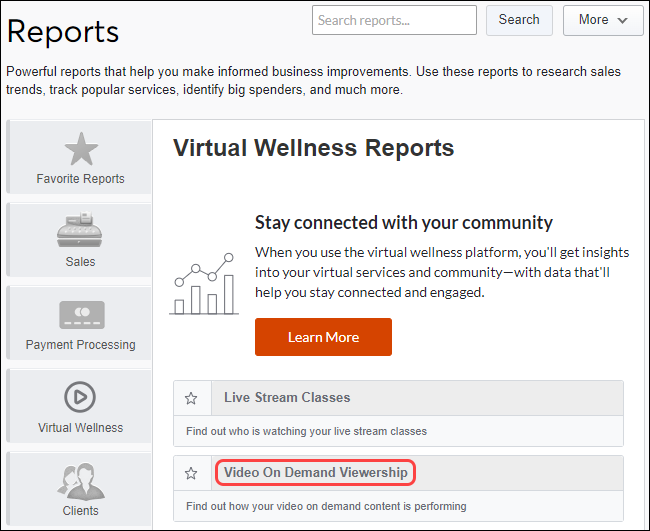Switch to the Payment Processing tab label

click(80, 344)
